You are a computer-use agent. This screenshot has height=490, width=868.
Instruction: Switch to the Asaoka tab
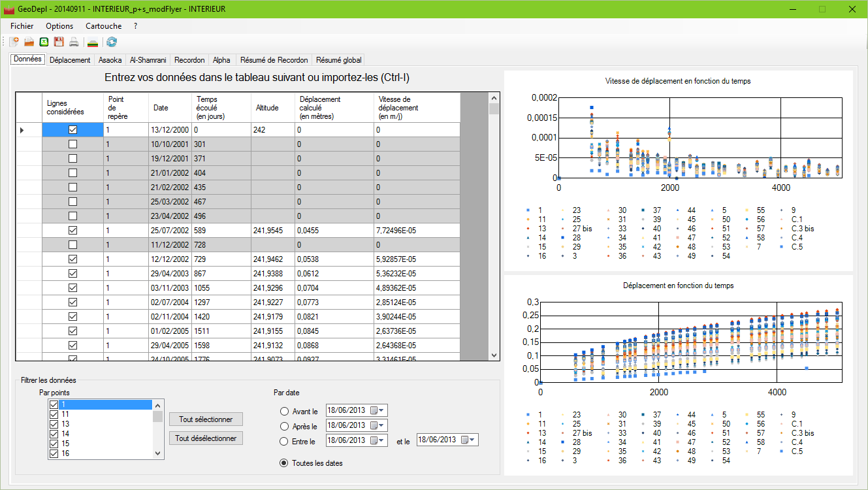pos(110,60)
